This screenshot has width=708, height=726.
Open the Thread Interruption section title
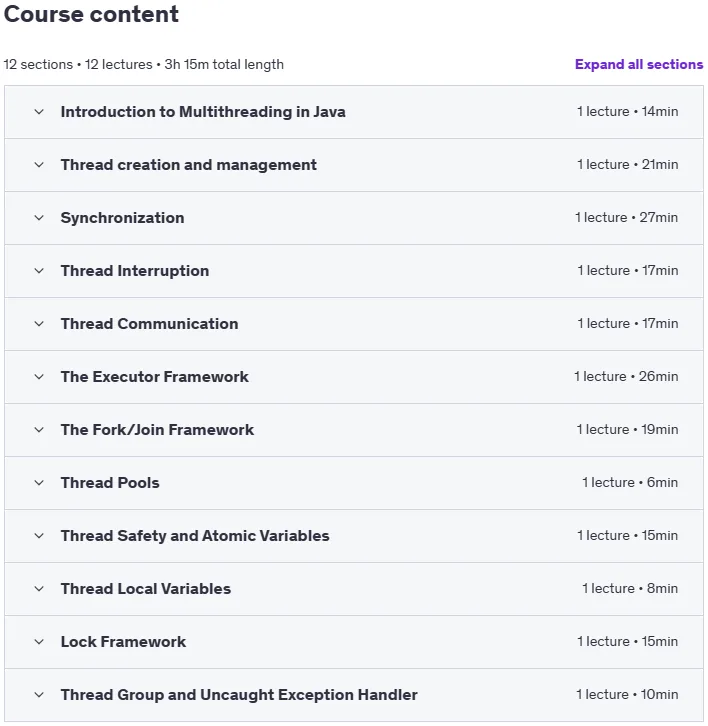point(135,271)
